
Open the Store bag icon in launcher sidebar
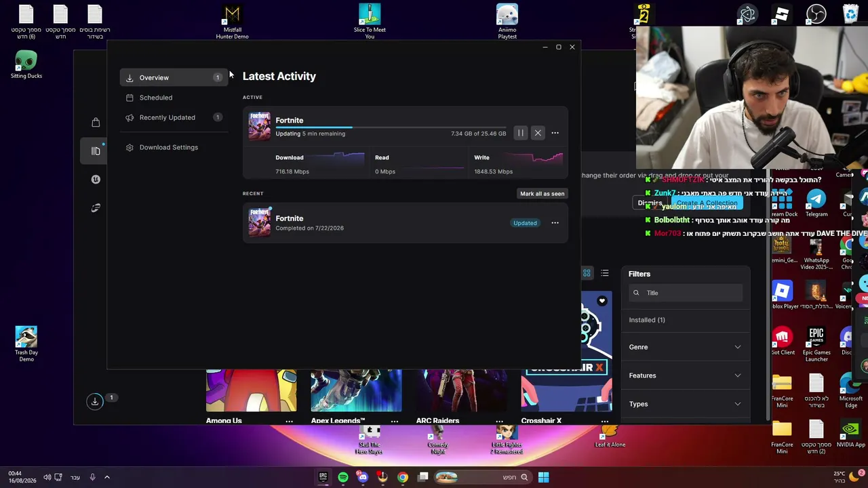(x=96, y=122)
